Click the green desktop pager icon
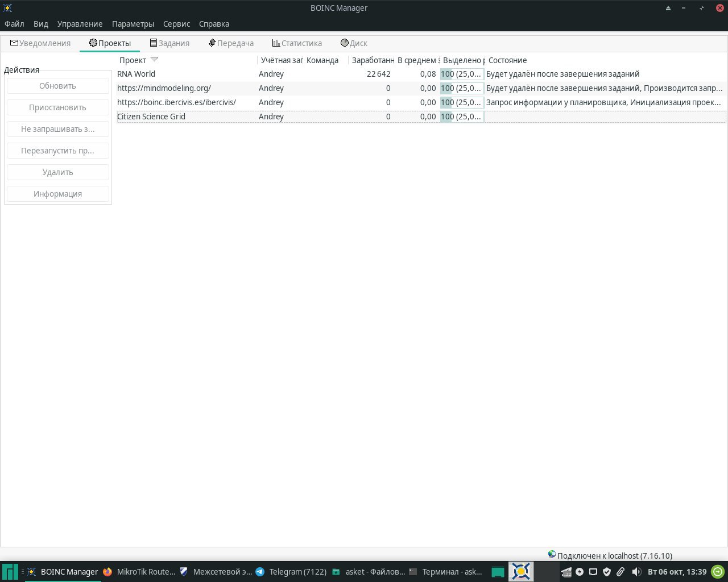This screenshot has width=728, height=582. (x=498, y=572)
